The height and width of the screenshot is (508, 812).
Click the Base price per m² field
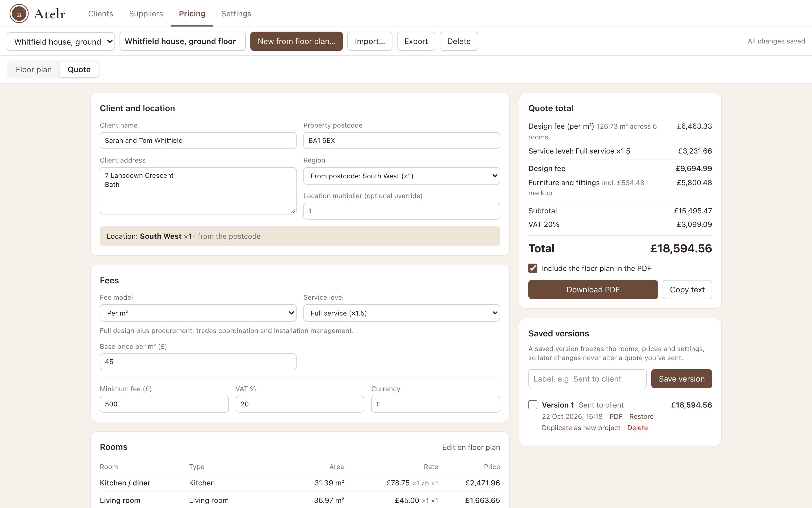(x=198, y=362)
